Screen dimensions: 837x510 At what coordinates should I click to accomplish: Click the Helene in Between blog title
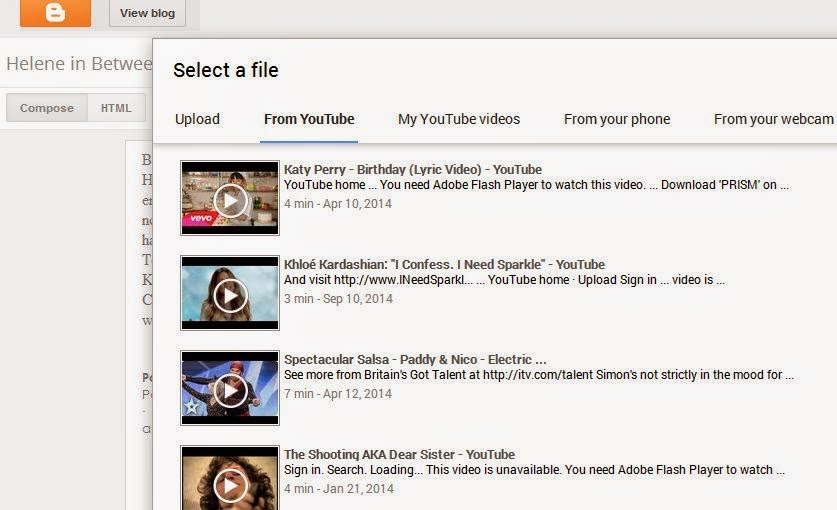79,64
